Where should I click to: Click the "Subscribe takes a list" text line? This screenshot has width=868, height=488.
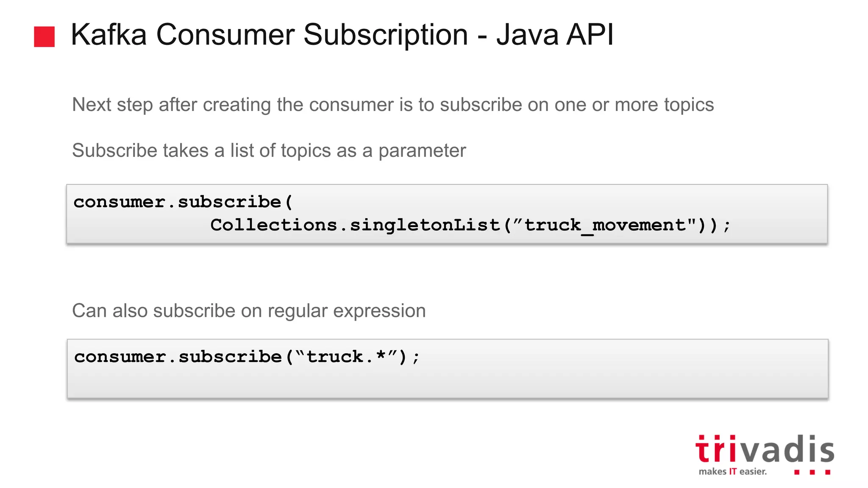(269, 150)
